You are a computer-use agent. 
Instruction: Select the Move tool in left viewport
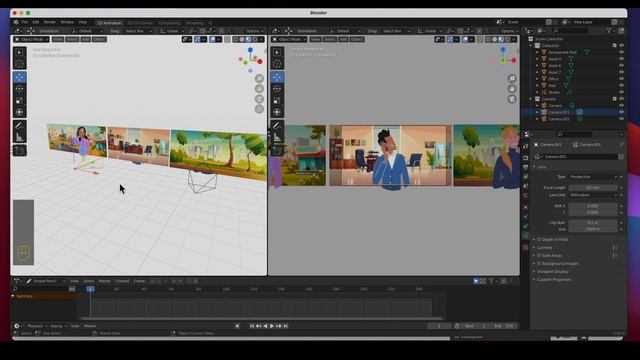tap(20, 77)
